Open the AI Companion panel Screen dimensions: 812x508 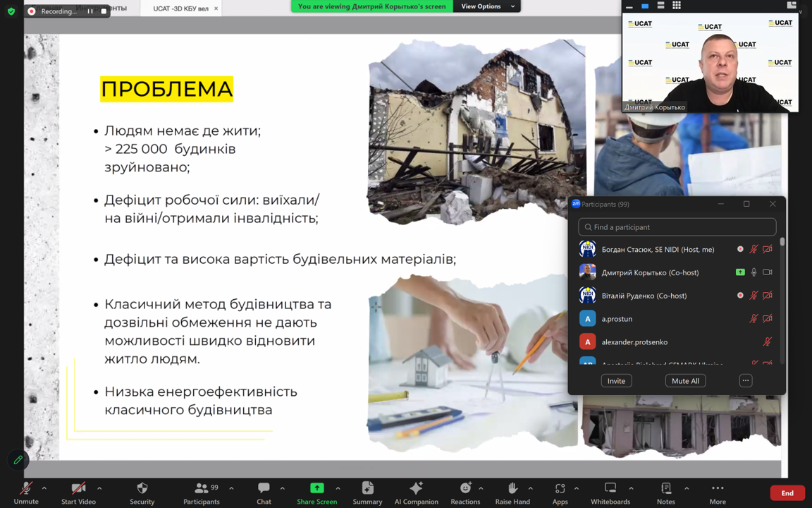click(x=416, y=492)
